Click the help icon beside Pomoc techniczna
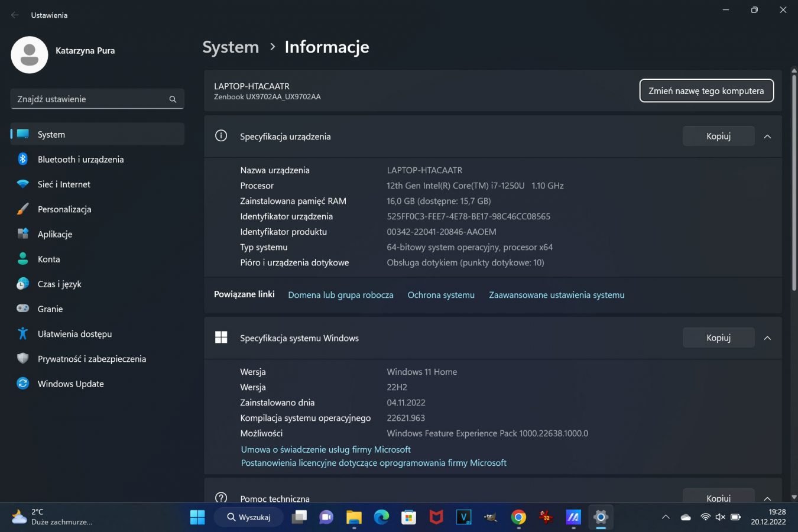The height and width of the screenshot is (532, 798). click(x=221, y=498)
